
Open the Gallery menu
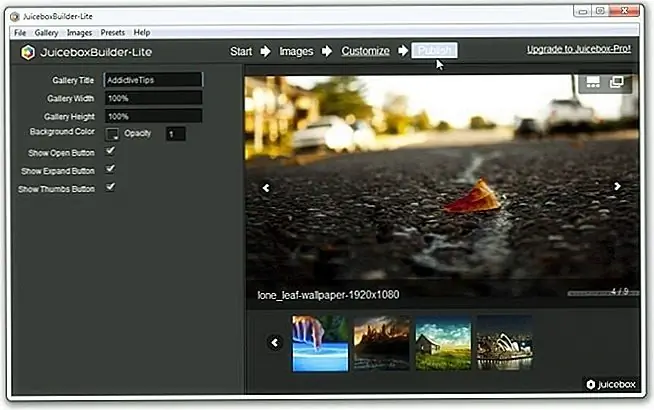coord(46,33)
